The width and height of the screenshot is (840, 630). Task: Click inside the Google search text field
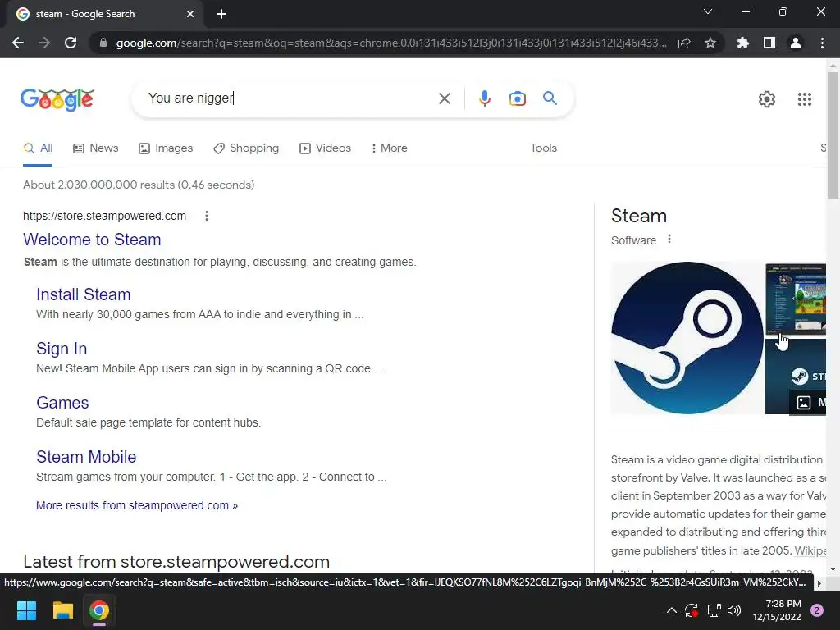coord(290,98)
